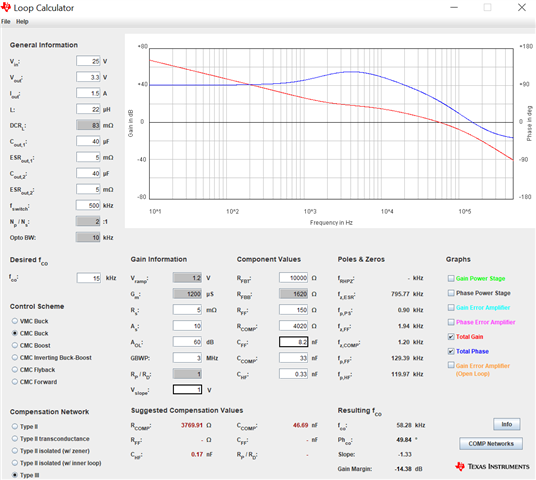Click the CHF capacitor field
This screenshot has height=480, width=536.
tap(294, 374)
